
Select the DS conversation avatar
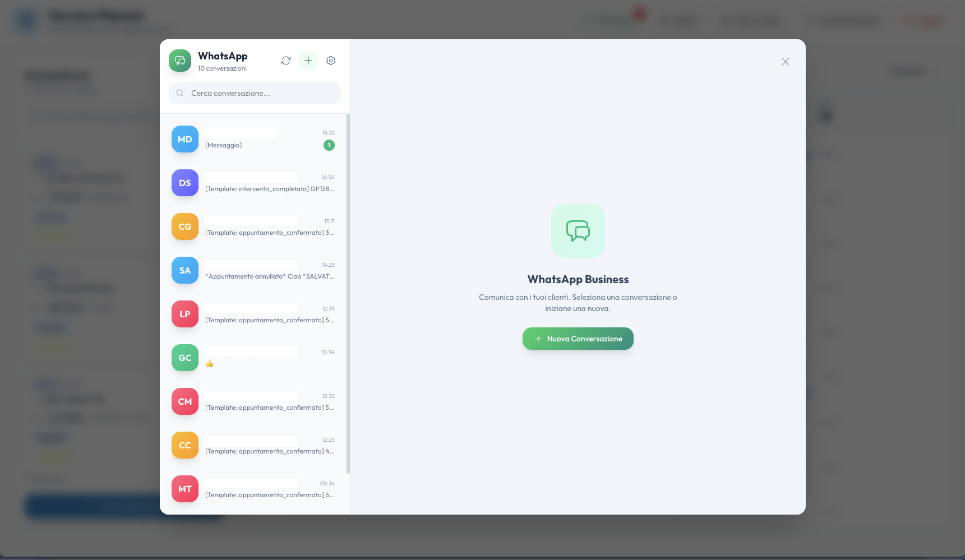(x=184, y=183)
